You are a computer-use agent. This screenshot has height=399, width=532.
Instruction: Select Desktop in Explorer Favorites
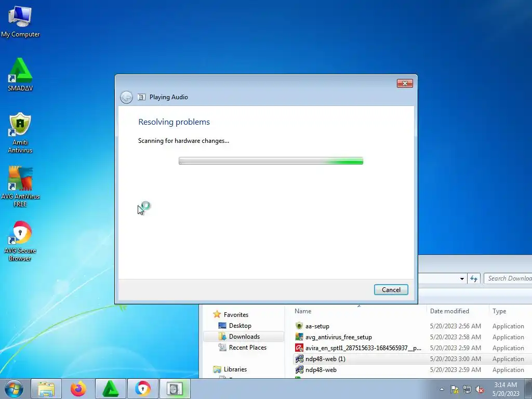tap(235, 325)
